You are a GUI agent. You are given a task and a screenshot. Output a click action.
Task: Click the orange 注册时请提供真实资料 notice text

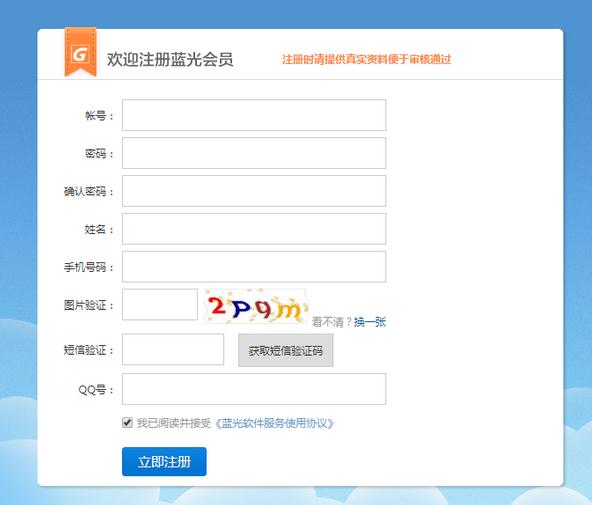point(367,59)
